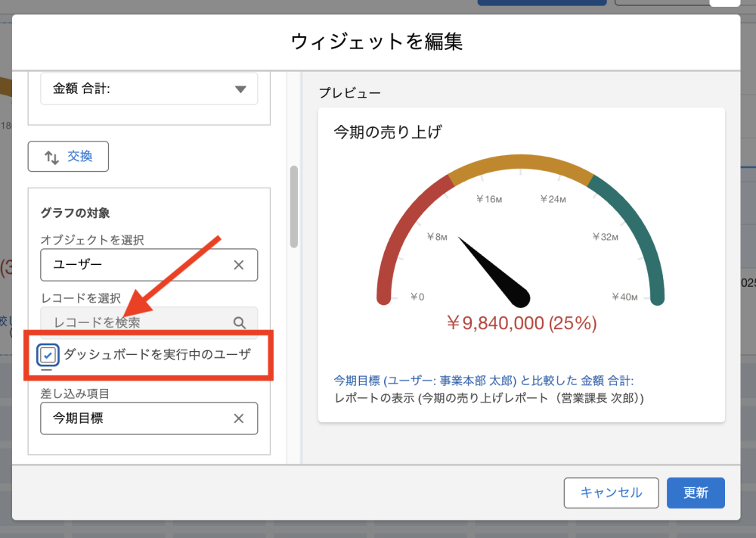This screenshot has width=756, height=538.
Task: Remove 今期目標 using its X icon
Action: coord(239,418)
